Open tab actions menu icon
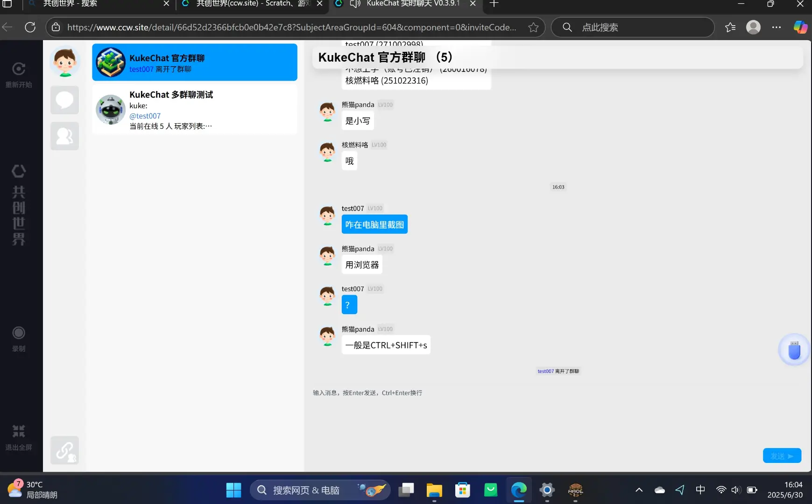This screenshot has width=812, height=504. 7,4
